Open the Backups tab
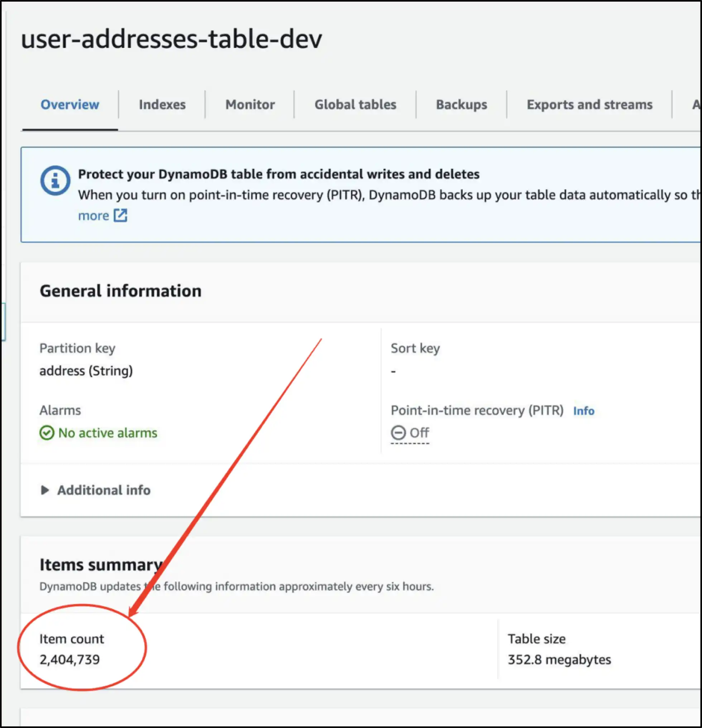This screenshot has width=702, height=728. pyautogui.click(x=461, y=104)
